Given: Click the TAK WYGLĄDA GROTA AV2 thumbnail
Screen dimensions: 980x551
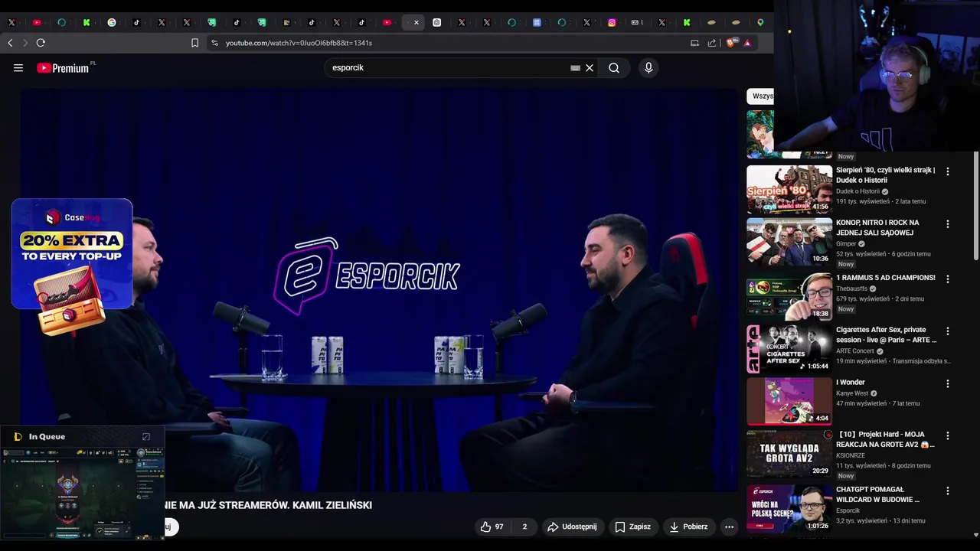Looking at the screenshot, I should pyautogui.click(x=789, y=453).
